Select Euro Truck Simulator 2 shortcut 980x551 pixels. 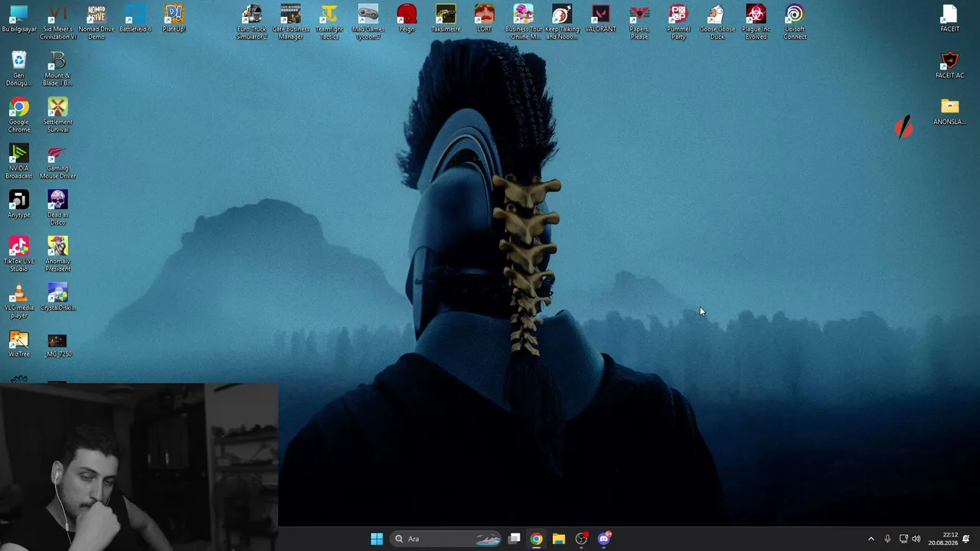252,21
